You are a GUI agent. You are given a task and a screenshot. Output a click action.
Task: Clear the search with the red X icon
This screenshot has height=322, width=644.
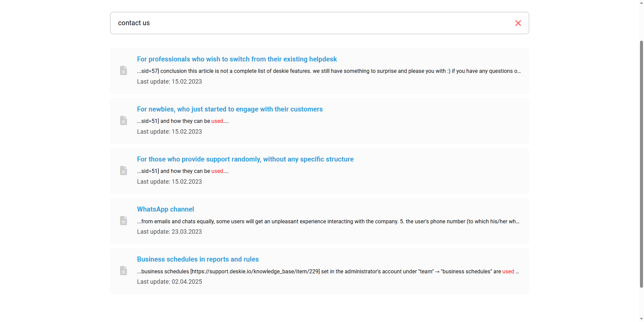518,23
